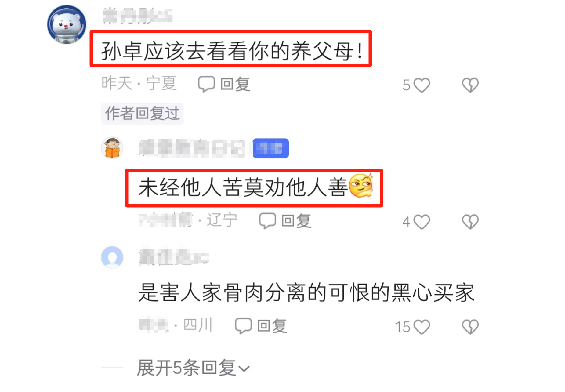Like the Sichuan comment with 15 likes

click(422, 327)
